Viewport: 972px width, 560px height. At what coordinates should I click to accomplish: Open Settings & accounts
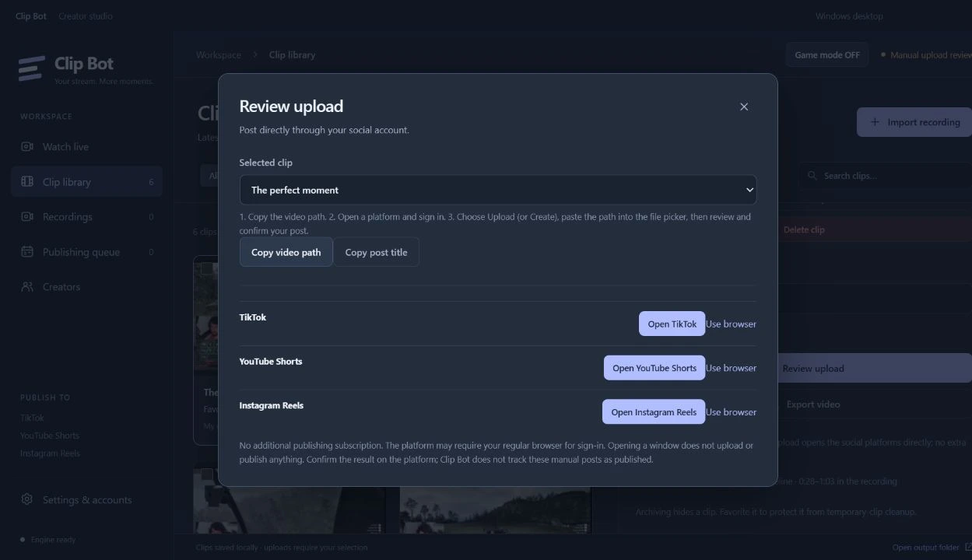tap(86, 499)
